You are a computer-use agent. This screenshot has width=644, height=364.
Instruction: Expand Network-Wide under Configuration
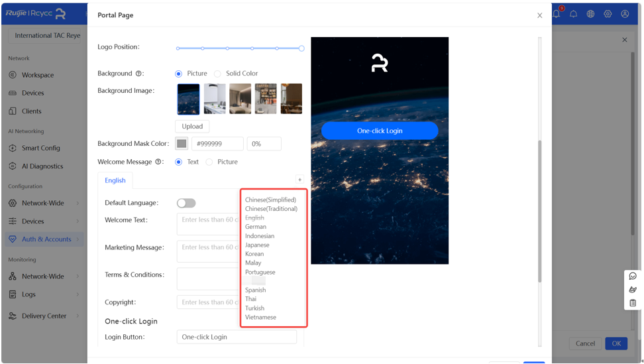click(78, 203)
